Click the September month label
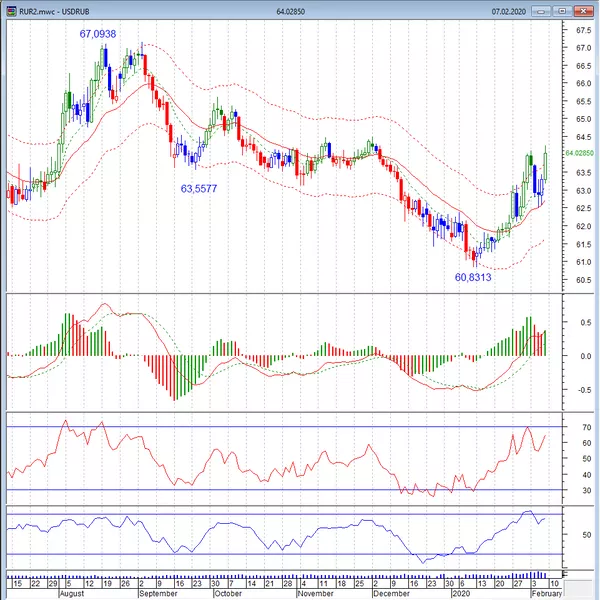This screenshot has height=600, width=600. [158, 593]
